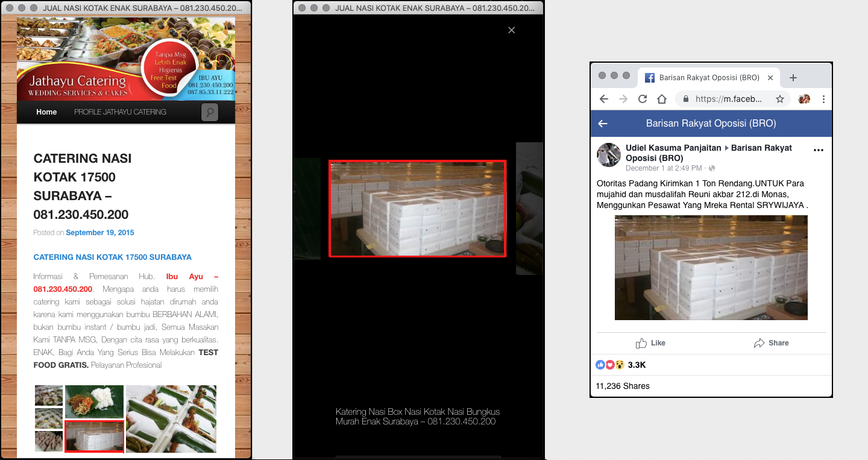The height and width of the screenshot is (460, 868).
Task: Open the CATERING NASI KOTAK 17500 SURABAYA link
Action: [x=113, y=257]
